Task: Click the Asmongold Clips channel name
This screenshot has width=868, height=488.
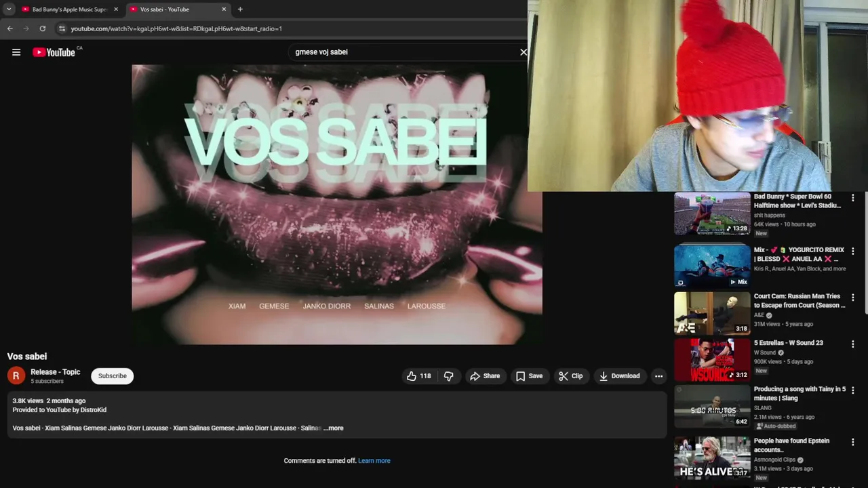Action: click(774, 460)
